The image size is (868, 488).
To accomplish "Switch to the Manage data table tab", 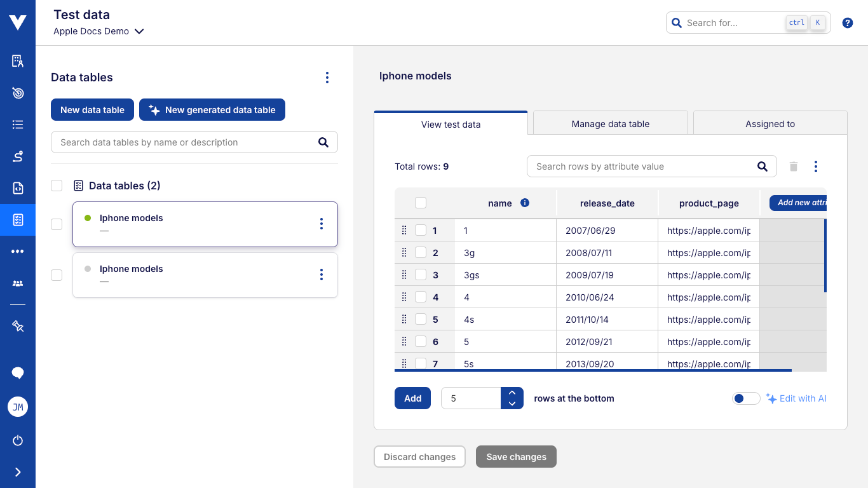I will (609, 124).
